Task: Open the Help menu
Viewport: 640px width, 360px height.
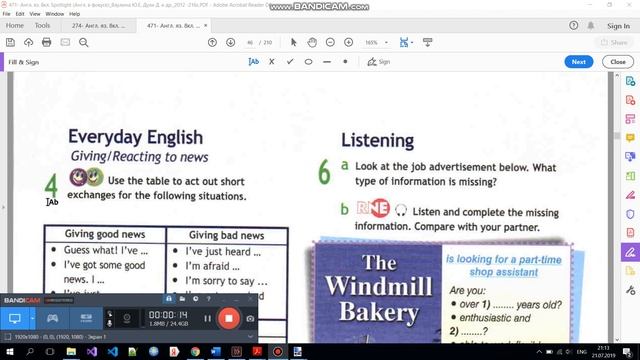Action: click(x=75, y=13)
